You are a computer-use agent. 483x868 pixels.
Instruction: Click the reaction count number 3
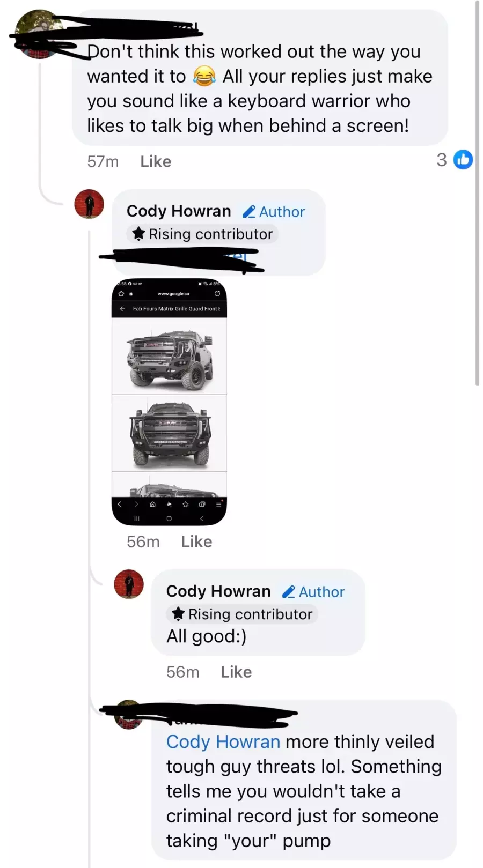[x=442, y=160]
